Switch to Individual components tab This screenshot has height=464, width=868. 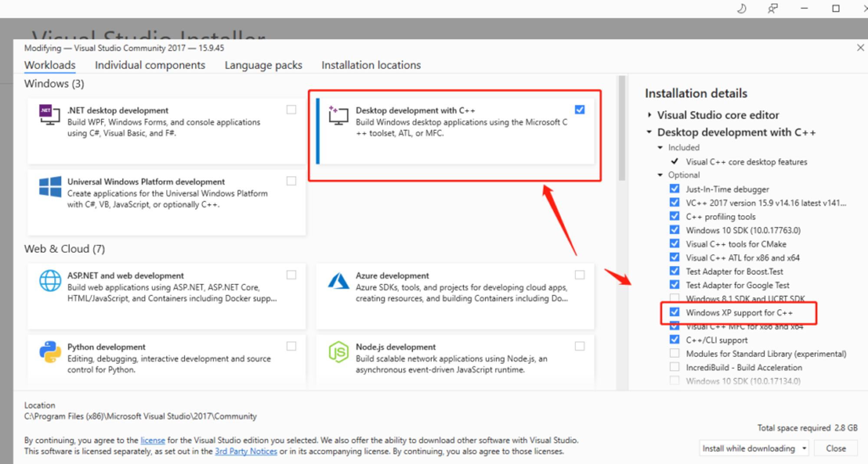pyautogui.click(x=150, y=65)
